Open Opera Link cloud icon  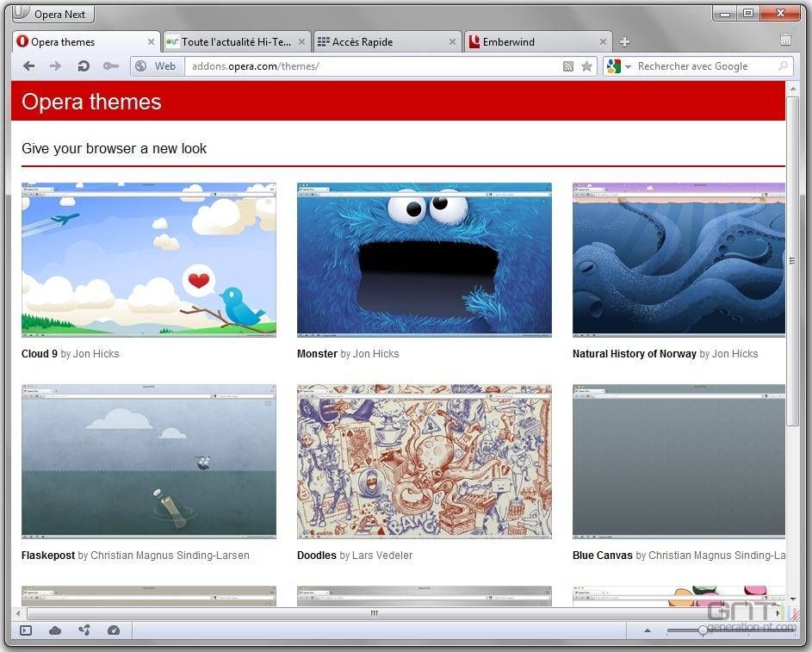(x=55, y=630)
